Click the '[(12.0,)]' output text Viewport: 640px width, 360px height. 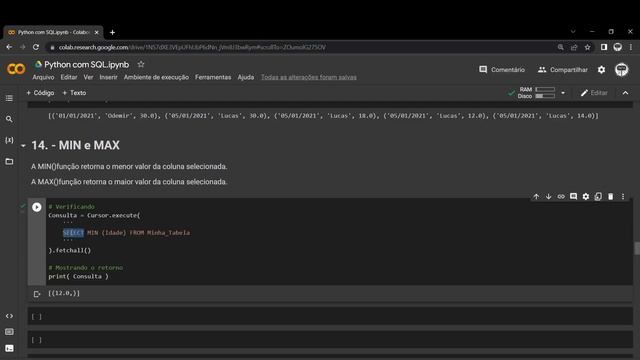pos(64,293)
